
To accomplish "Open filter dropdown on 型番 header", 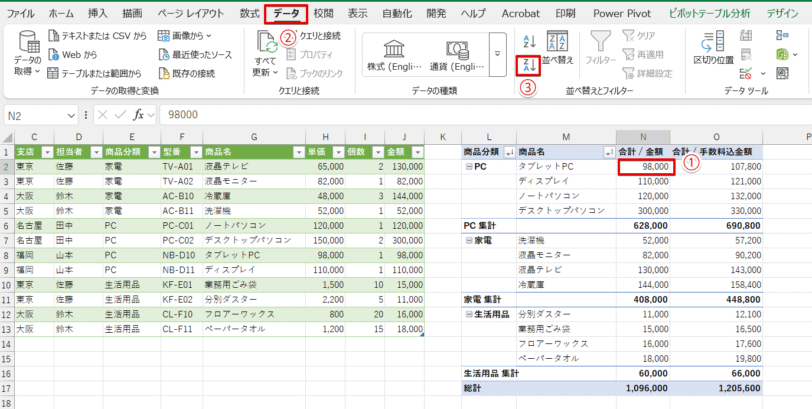I will pyautogui.click(x=196, y=152).
